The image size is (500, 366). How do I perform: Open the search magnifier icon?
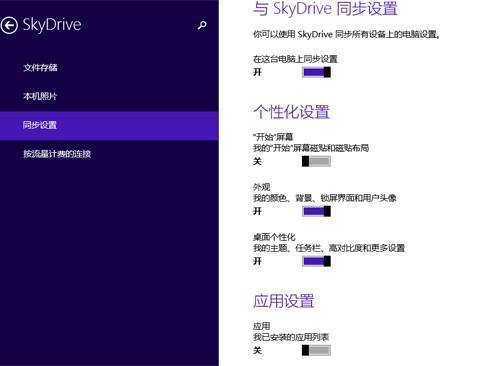(202, 25)
